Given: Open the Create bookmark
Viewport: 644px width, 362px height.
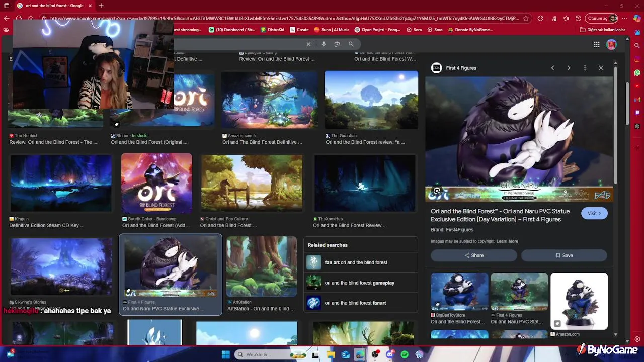Looking at the screenshot, I should pos(299,30).
